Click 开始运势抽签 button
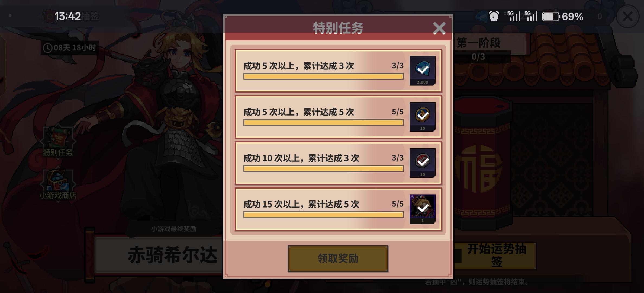The image size is (644, 293). click(496, 256)
